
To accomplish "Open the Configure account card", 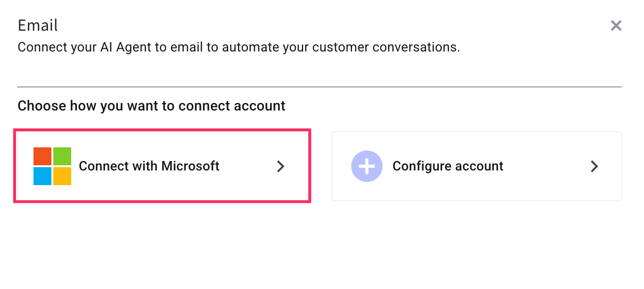I will pos(477,166).
